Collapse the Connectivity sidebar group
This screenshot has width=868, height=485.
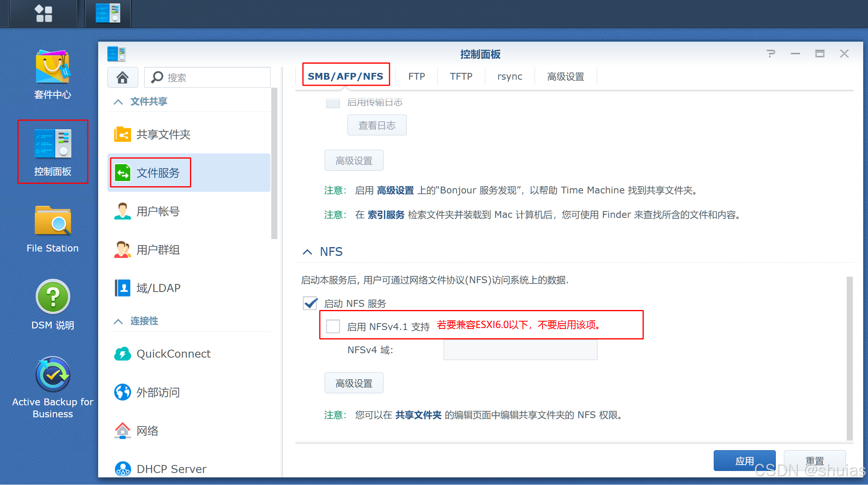point(118,321)
